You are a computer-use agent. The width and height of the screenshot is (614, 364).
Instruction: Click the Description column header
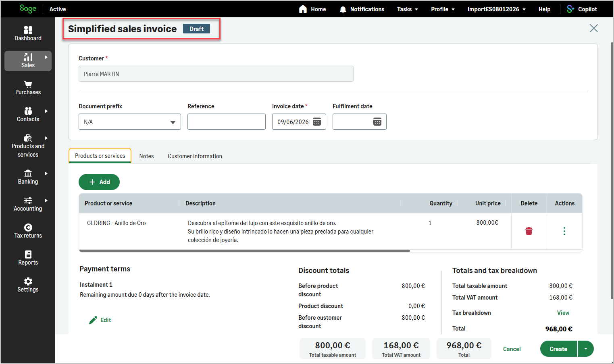click(200, 203)
